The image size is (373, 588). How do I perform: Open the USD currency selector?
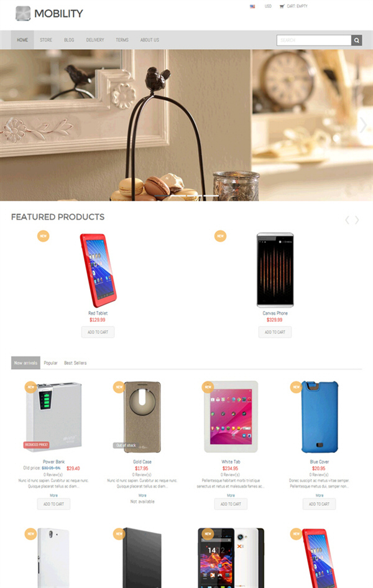click(268, 6)
